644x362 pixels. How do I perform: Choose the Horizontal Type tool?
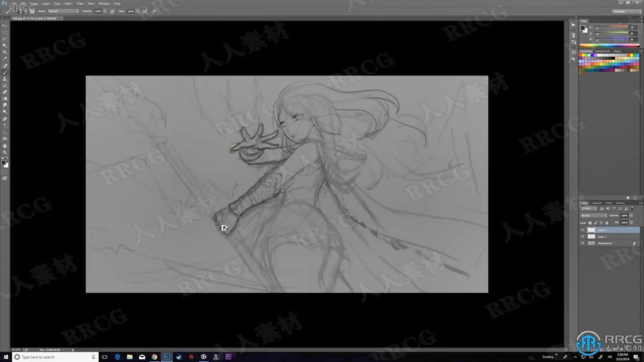(5, 126)
